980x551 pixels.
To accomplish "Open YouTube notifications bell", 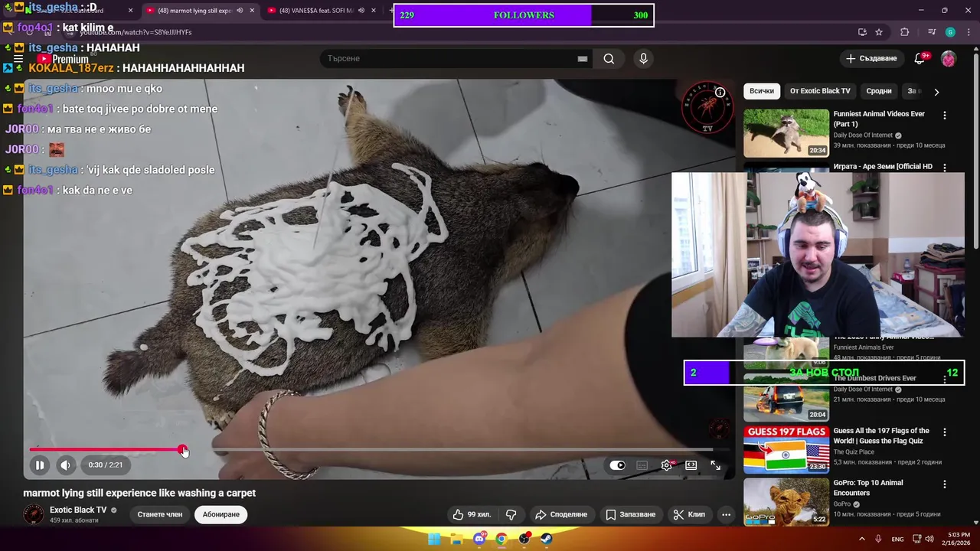I will (x=920, y=58).
